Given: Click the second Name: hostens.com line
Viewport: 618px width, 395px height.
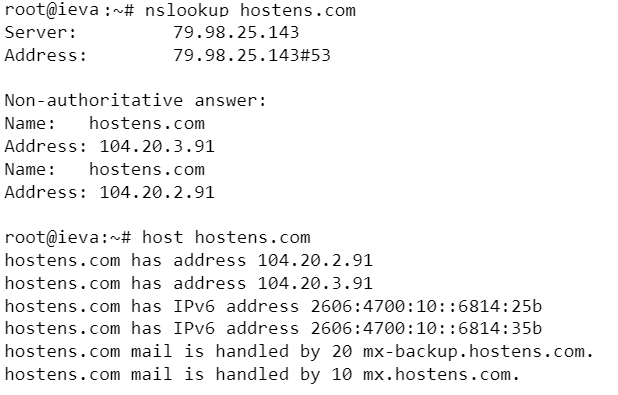Looking at the screenshot, I should (105, 169).
